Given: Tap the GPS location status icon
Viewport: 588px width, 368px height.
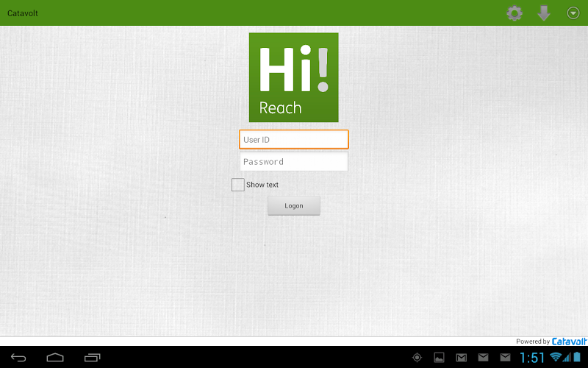Looking at the screenshot, I should pos(417,358).
